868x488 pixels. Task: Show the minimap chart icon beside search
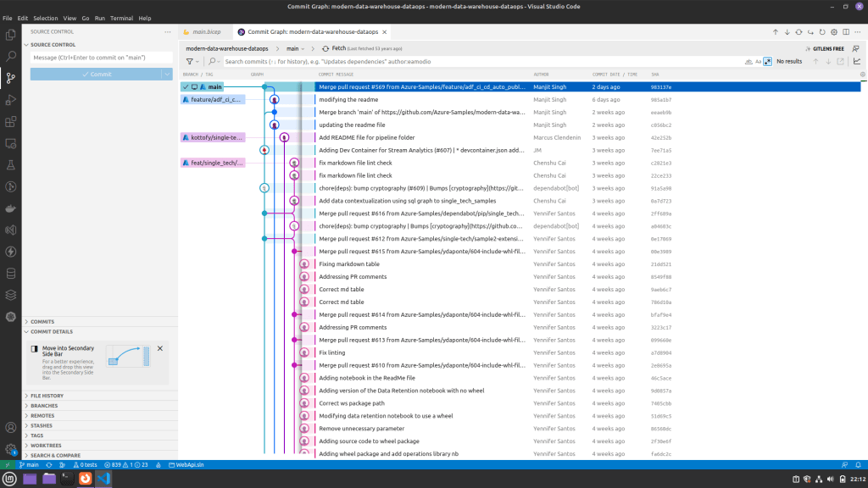point(857,61)
